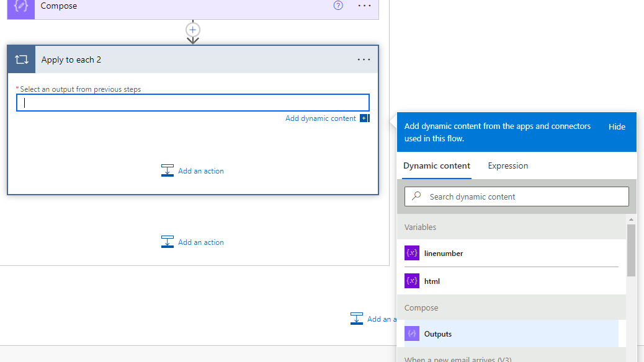The width and height of the screenshot is (644, 362).
Task: Hide the dynamic content panel
Action: [x=616, y=126]
